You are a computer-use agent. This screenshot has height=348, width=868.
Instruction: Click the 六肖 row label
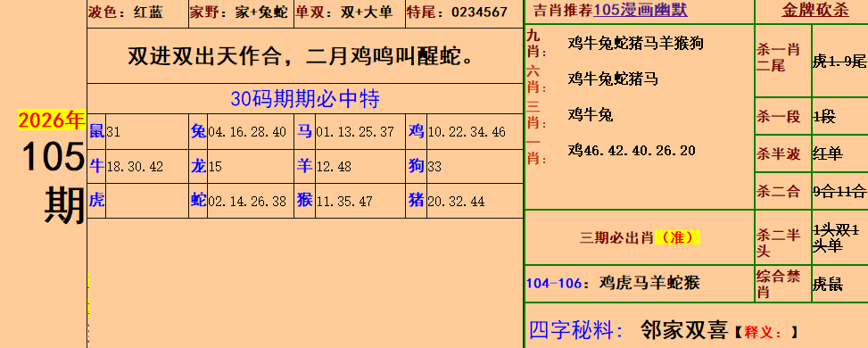tap(537, 79)
